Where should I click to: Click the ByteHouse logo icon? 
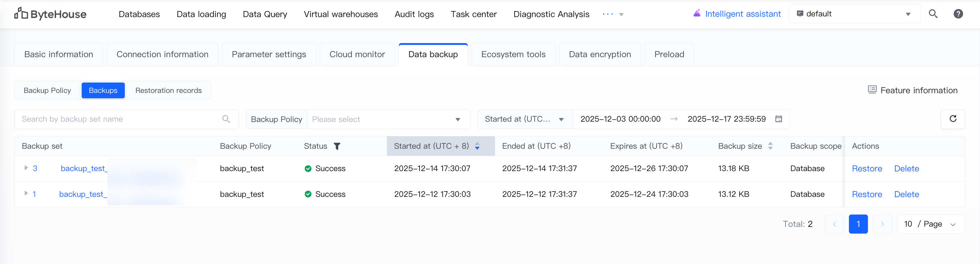tap(21, 13)
